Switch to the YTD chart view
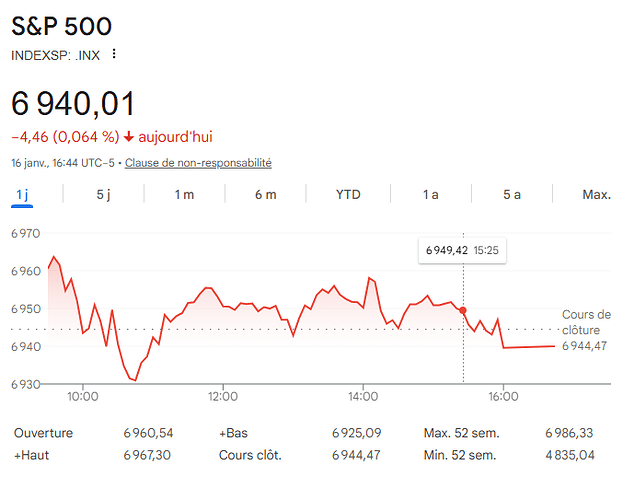Viewport: 623px width, 500px height. [x=348, y=194]
